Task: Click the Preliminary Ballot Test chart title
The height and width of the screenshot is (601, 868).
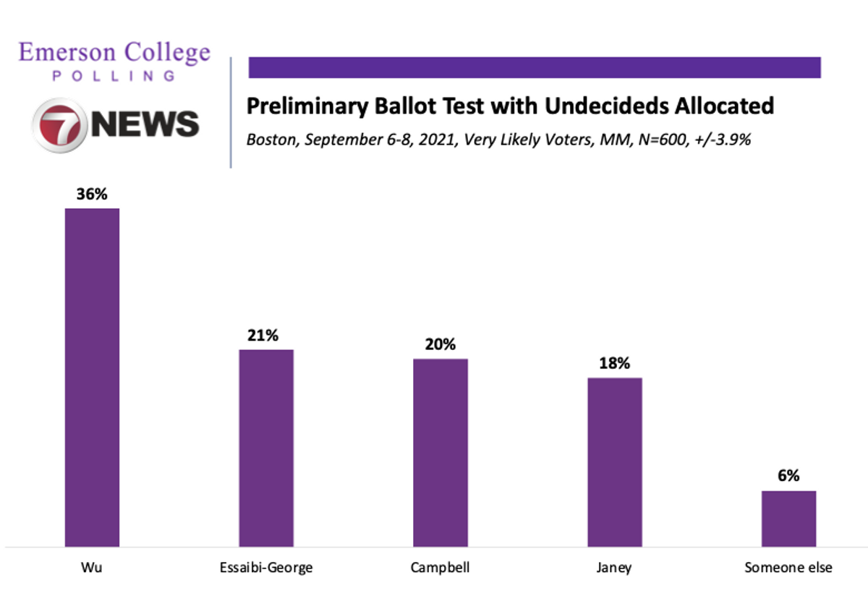Action: click(x=510, y=106)
